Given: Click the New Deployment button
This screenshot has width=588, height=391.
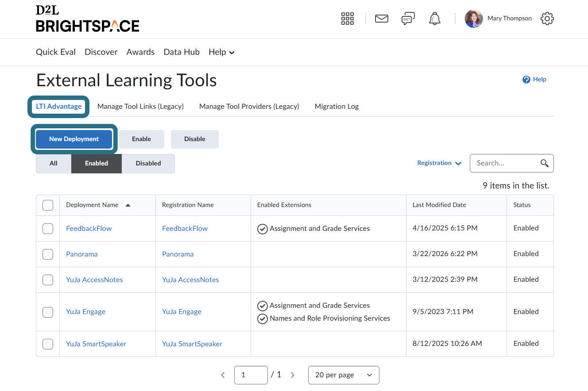Looking at the screenshot, I should point(74,139).
